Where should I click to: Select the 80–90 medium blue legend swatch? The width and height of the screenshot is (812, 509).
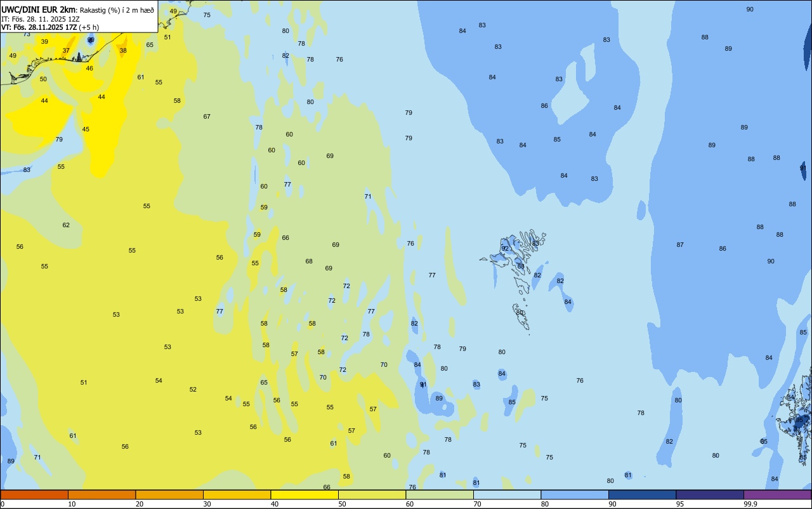(x=575, y=494)
